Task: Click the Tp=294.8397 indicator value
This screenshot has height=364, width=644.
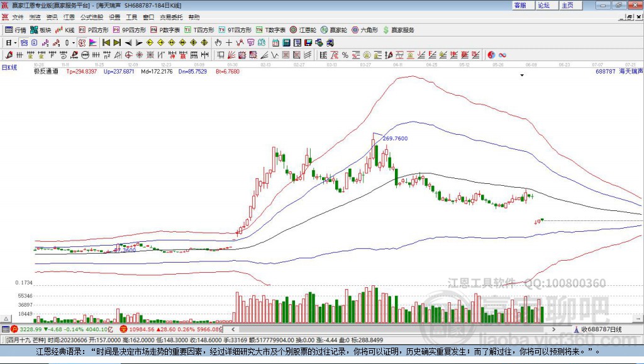Action: pos(81,71)
